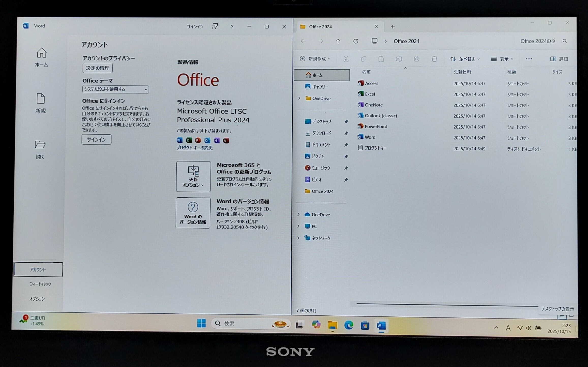Image resolution: width=588 pixels, height=367 pixels.
Task: Select the Options item in Word sidebar
Action: tap(37, 299)
